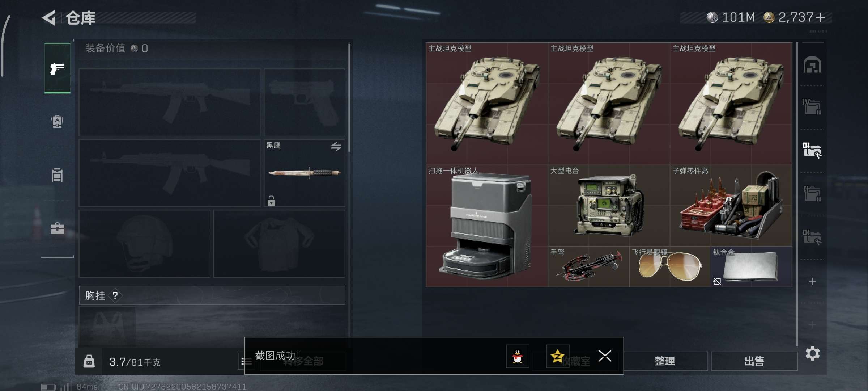This screenshot has width=868, height=391.
Task: Share screenshot via QQ penguin icon
Action: tap(518, 356)
